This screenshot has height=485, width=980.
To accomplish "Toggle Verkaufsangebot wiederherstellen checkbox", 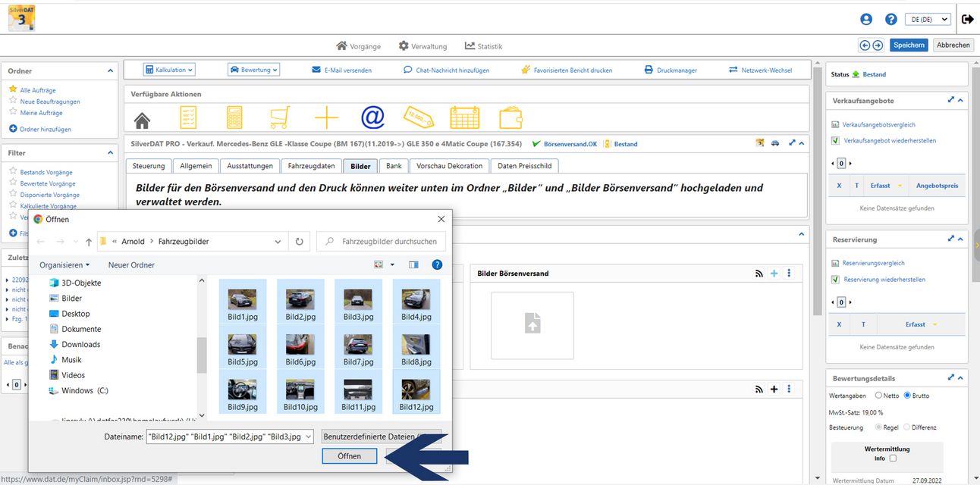I will 835,141.
